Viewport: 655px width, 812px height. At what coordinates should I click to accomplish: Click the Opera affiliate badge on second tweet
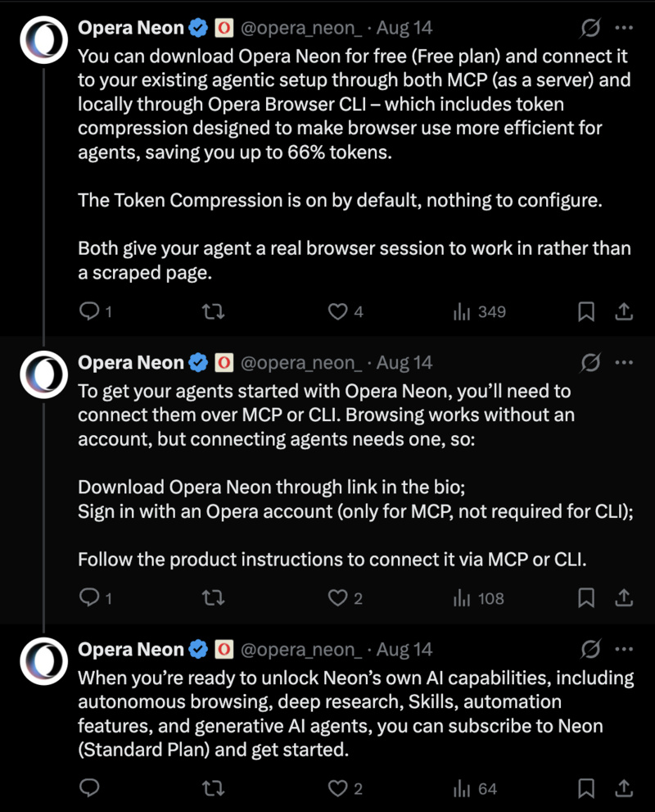pyautogui.click(x=224, y=362)
